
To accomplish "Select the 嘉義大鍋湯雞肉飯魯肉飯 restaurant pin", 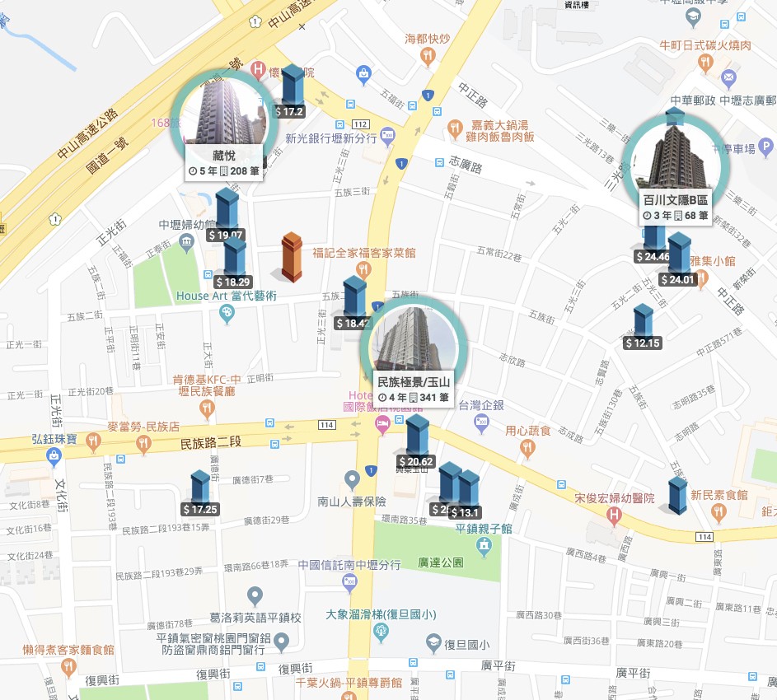I will (454, 129).
